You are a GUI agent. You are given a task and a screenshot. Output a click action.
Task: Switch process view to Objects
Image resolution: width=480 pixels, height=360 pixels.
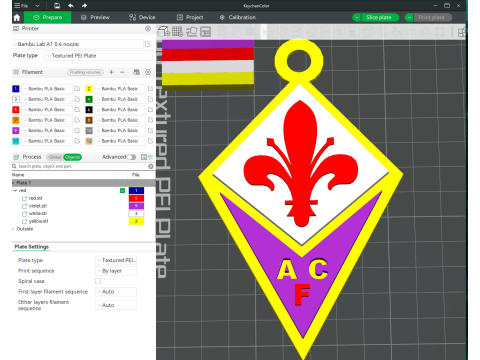72,157
